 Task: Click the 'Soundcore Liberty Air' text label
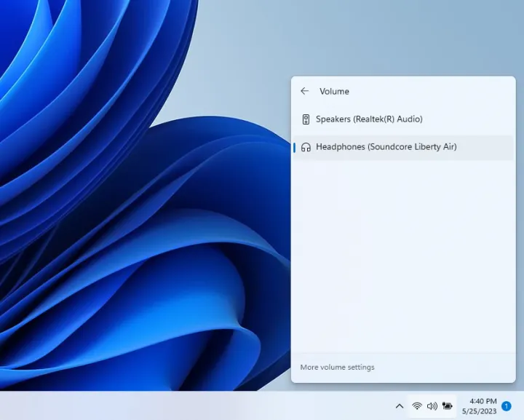click(412, 147)
